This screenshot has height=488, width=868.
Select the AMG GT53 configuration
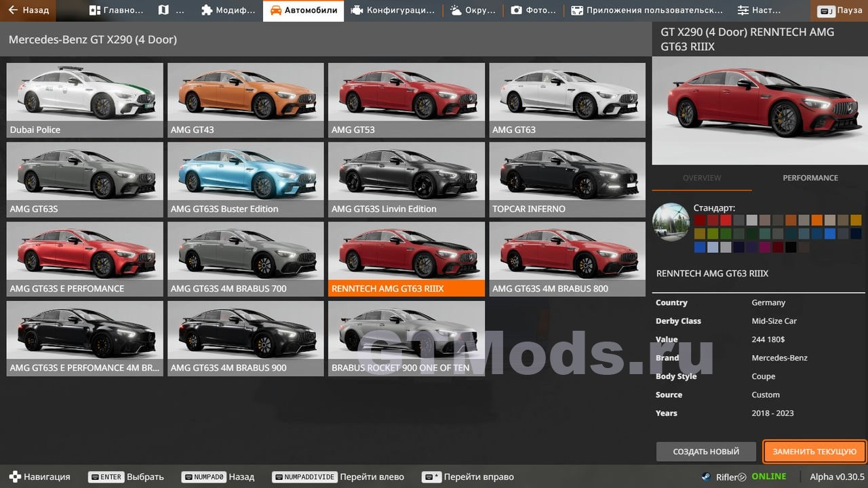pyautogui.click(x=406, y=100)
